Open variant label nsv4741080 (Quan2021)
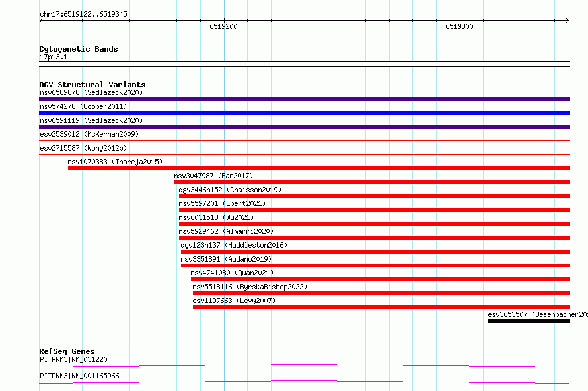 232,273
